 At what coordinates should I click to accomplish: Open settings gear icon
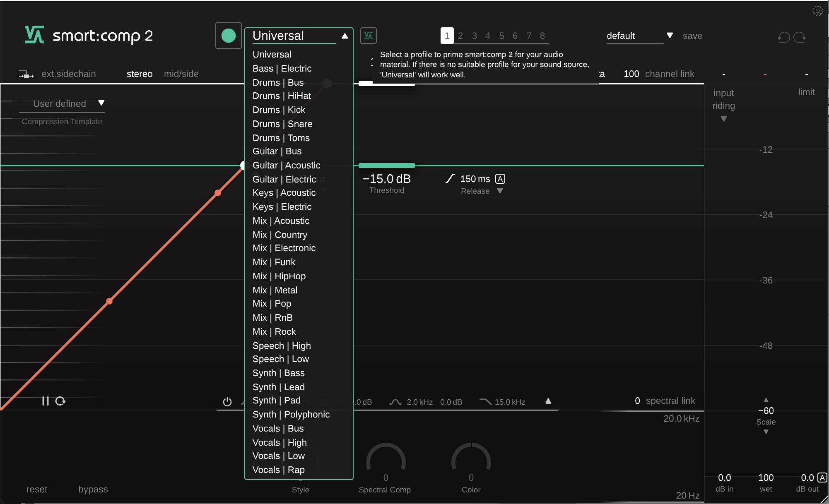817,11
